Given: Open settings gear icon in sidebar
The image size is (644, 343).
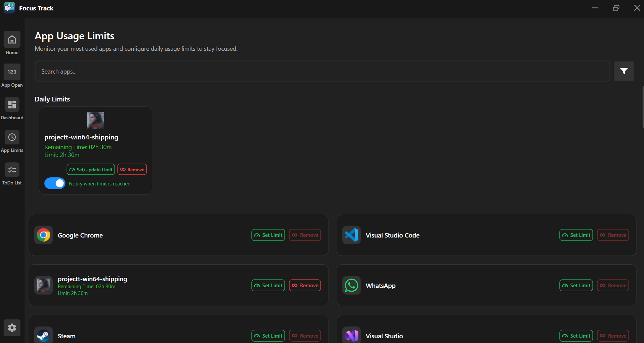Looking at the screenshot, I should click(12, 328).
